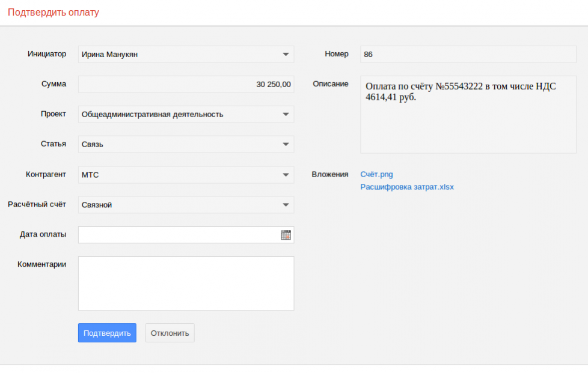Expand the Расчётный счёт dropdown
588x373 pixels.
point(286,205)
